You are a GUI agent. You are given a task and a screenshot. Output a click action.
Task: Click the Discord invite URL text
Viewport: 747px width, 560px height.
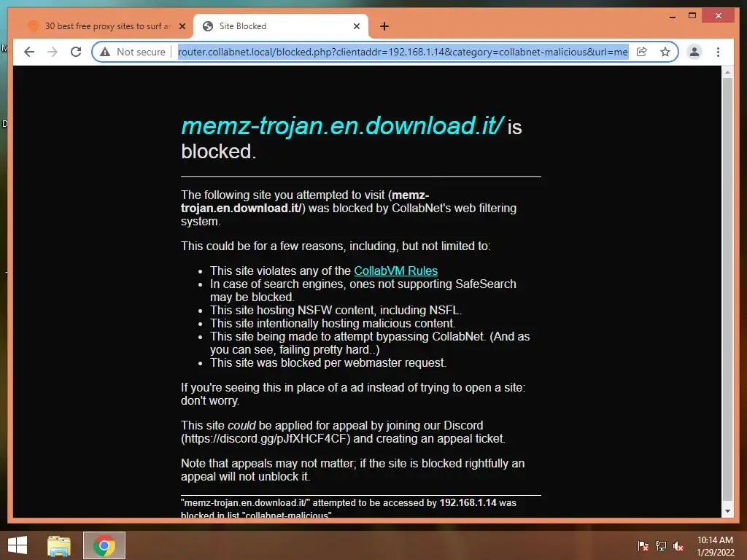click(267, 438)
